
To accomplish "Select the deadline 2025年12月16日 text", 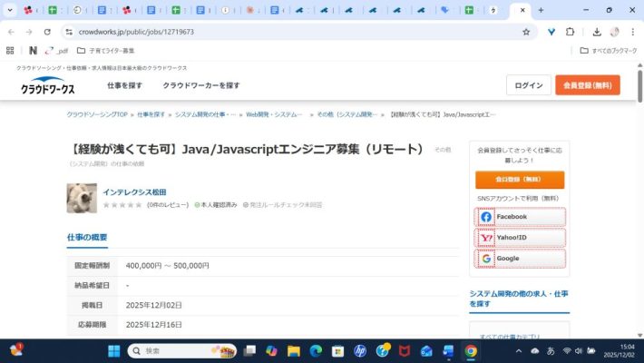I will 153,325.
